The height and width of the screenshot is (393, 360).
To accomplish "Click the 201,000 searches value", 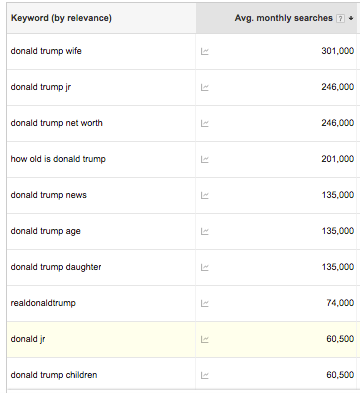I will click(338, 159).
